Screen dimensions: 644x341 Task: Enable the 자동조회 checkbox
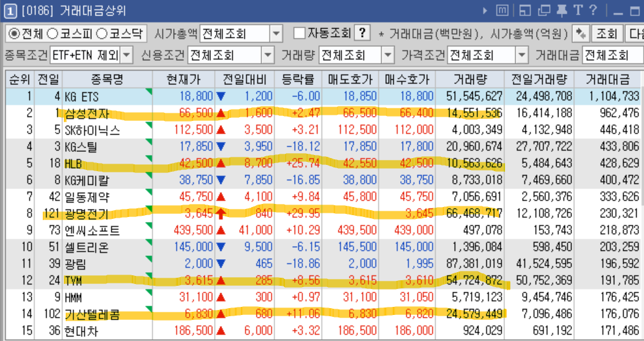pyautogui.click(x=300, y=33)
